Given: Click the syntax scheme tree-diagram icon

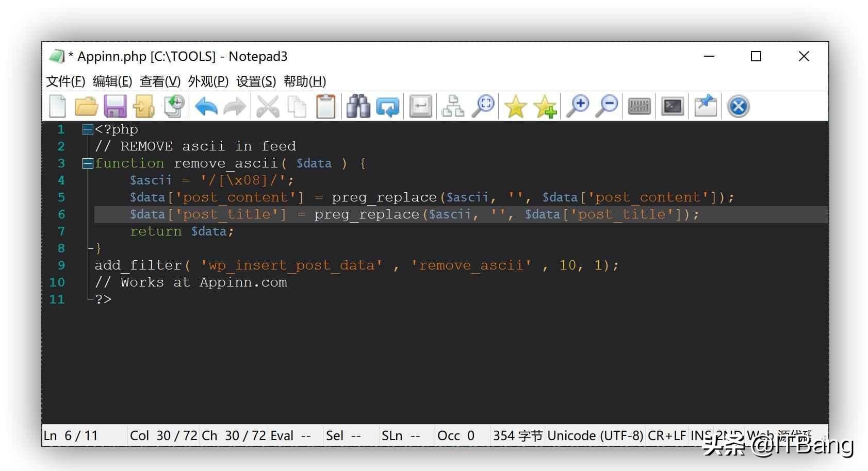Looking at the screenshot, I should (x=453, y=106).
